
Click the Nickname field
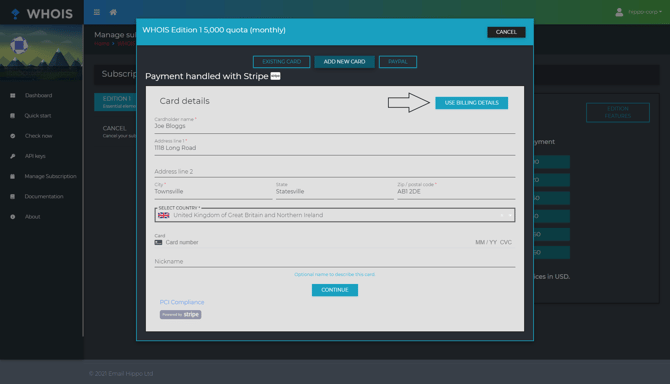[335, 261]
